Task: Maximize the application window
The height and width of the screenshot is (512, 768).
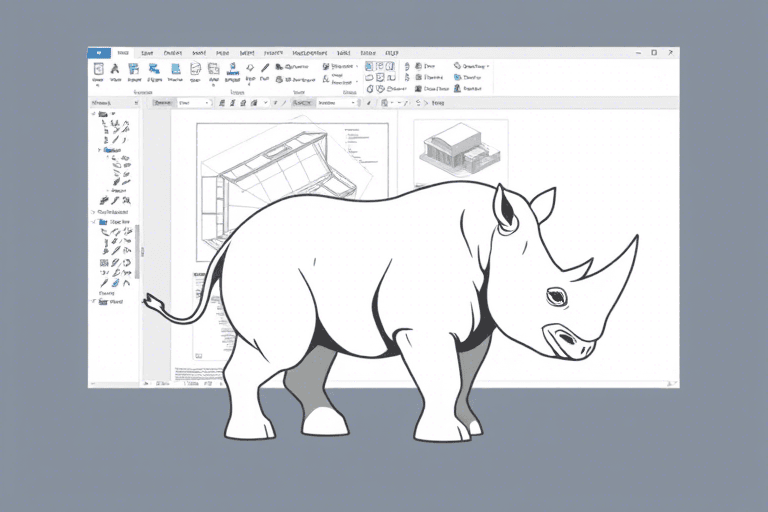Action: coord(653,52)
